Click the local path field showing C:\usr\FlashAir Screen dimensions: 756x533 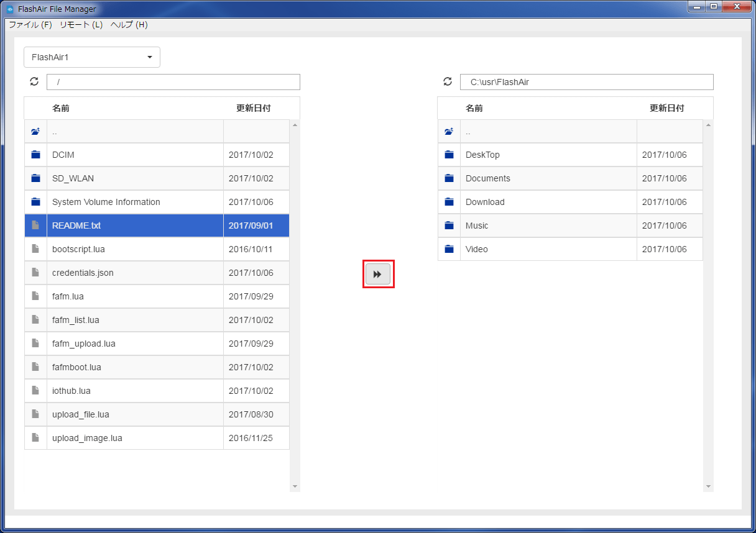586,82
